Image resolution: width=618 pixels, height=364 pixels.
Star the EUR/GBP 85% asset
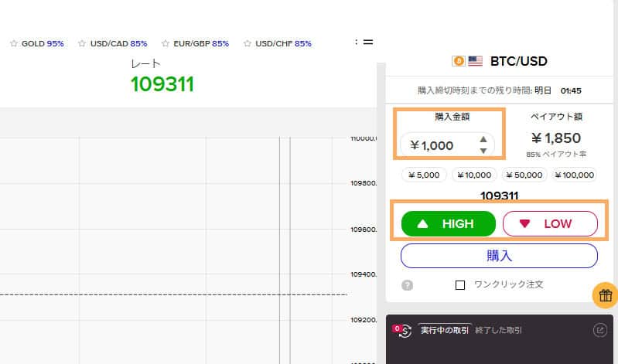pyautogui.click(x=166, y=43)
